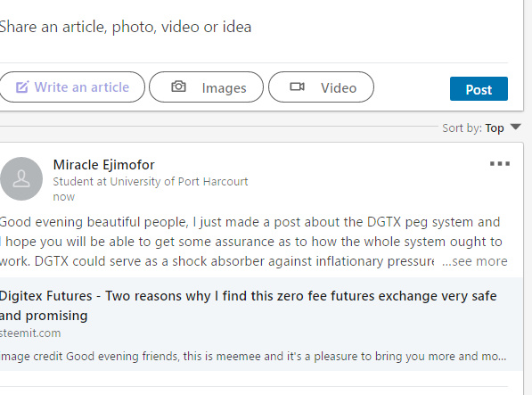Screen dimensions: 532x395
Task: Open the Sort by Top dropdown arrow
Action: pos(515,127)
